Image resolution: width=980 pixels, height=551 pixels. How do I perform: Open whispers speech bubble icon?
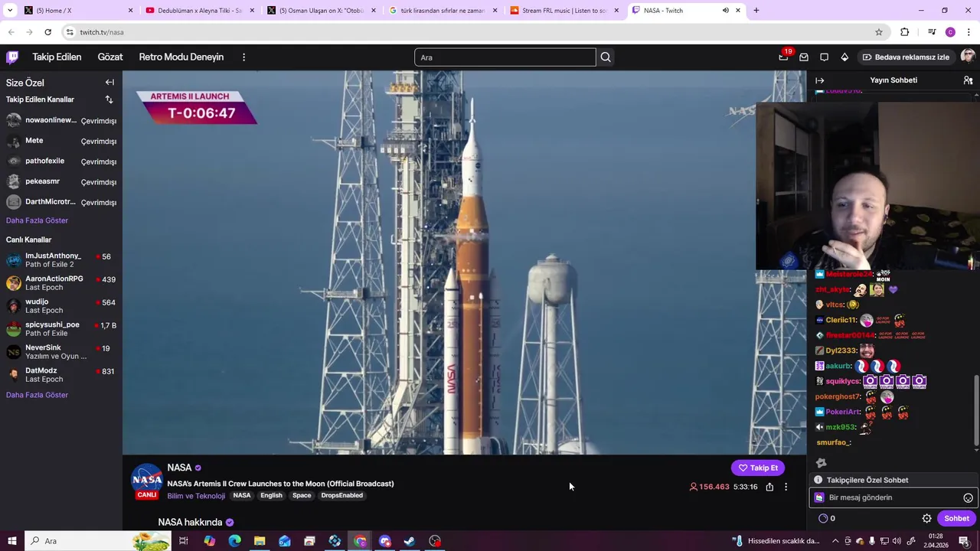[824, 57]
